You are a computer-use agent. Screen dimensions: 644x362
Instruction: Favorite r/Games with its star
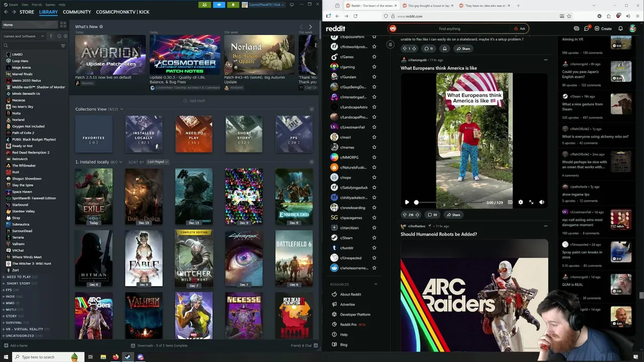374,57
